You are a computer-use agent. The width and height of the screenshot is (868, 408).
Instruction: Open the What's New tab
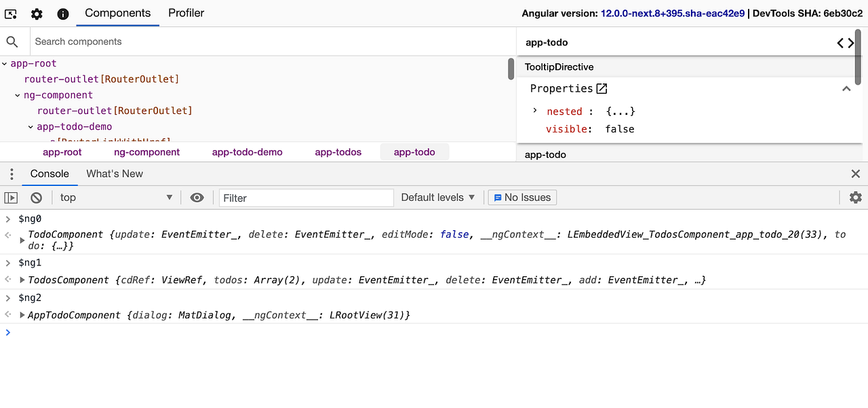114,174
